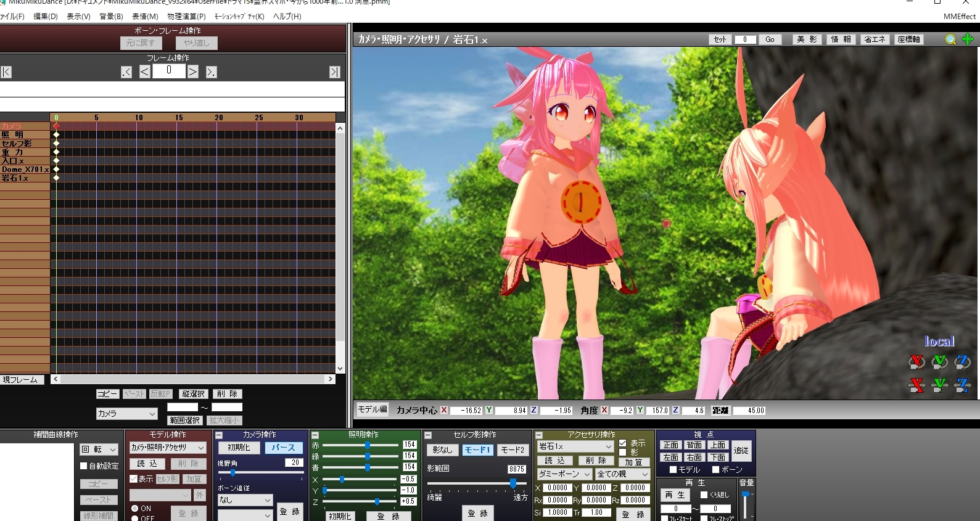Click timeline scroll-down arrow
The height and width of the screenshot is (521, 980).
coord(340,369)
